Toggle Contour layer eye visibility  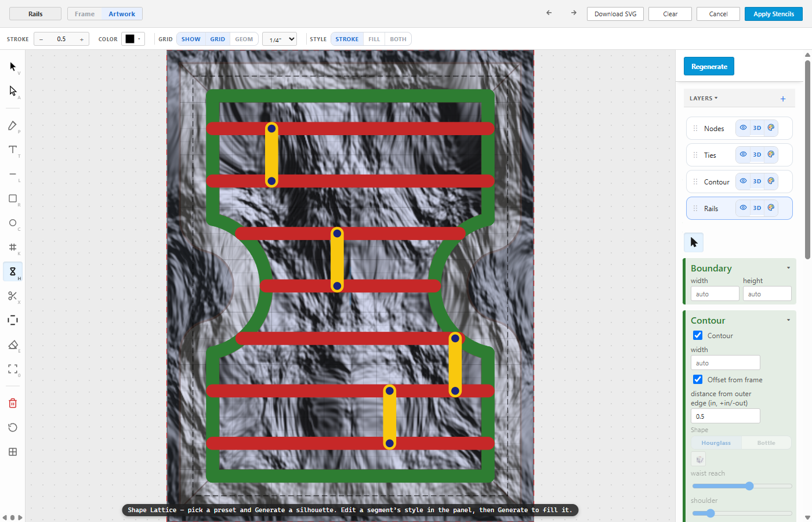743,181
